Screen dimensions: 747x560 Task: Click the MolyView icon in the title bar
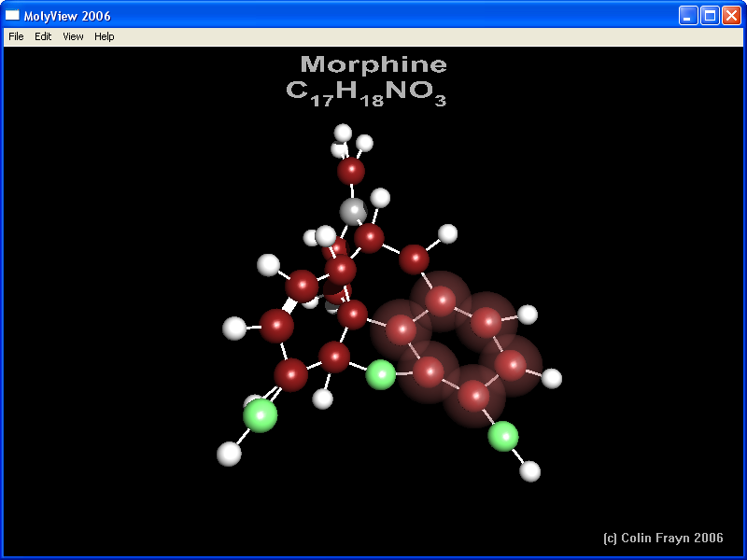[12, 16]
